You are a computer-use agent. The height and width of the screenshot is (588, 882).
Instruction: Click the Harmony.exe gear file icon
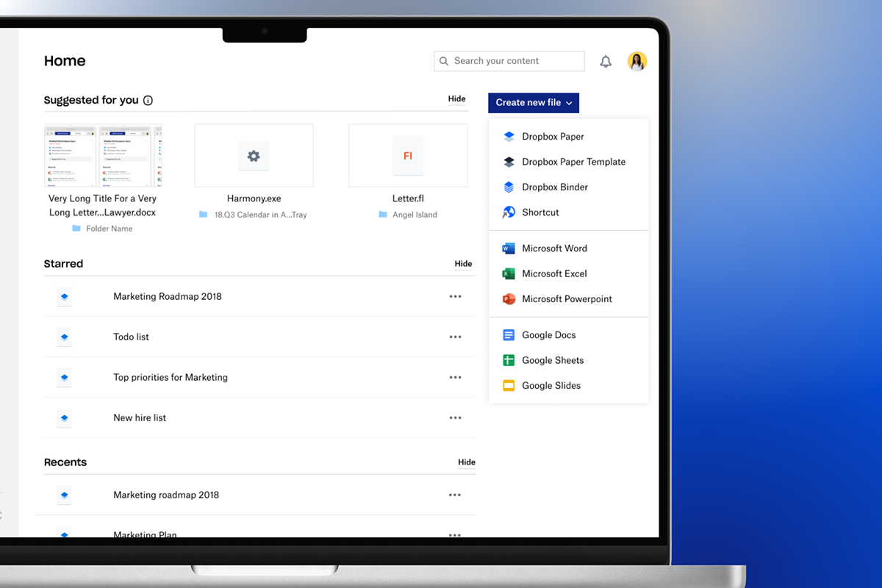[x=254, y=156]
